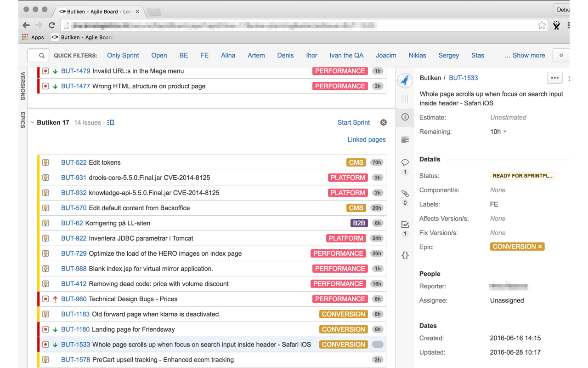
Task: Open the BUT-1183 issue link
Action: pyautogui.click(x=75, y=314)
